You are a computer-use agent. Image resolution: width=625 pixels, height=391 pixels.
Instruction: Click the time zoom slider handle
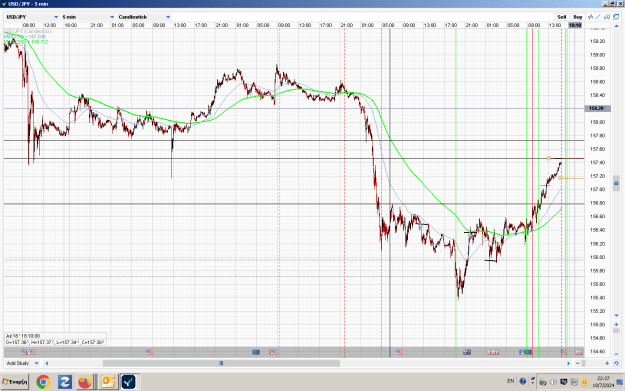click(584, 363)
